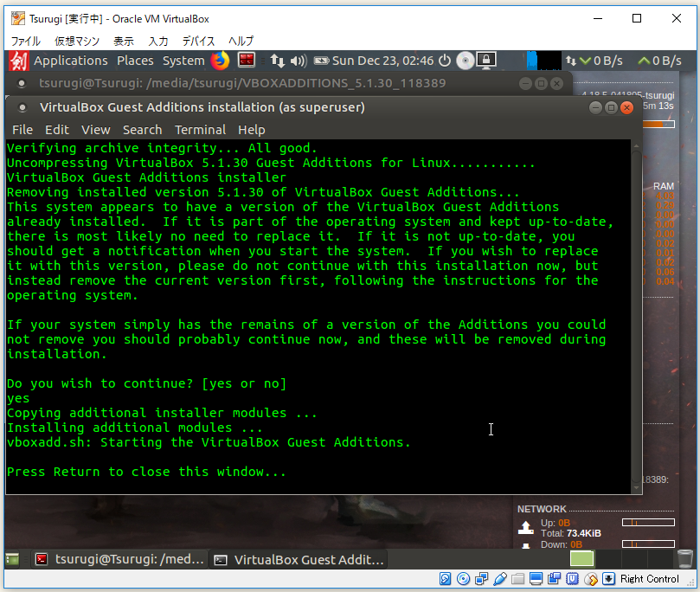Switch to tsurugi@Tsurugi terminal taskbar button
The height and width of the screenshot is (592, 700).
[120, 559]
